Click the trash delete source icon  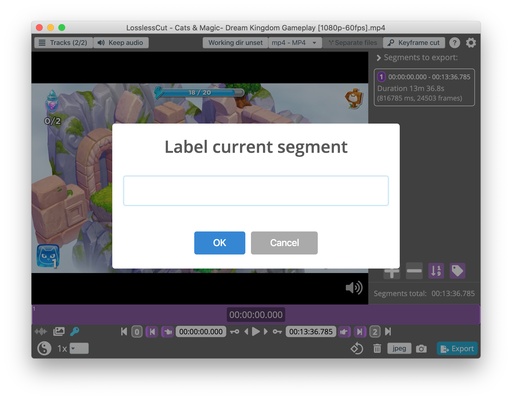(x=377, y=349)
